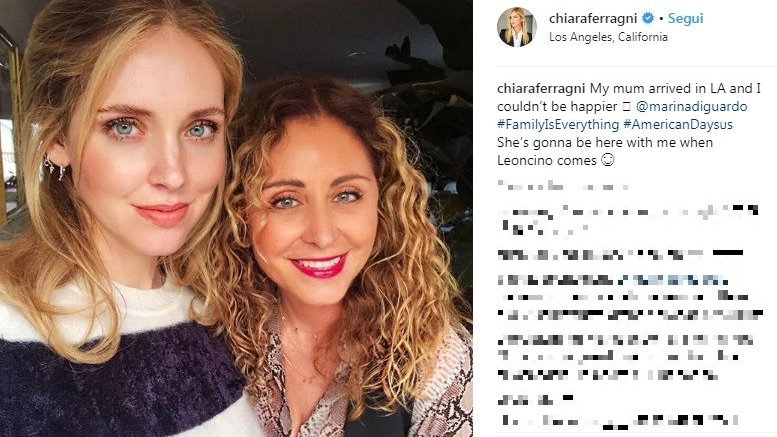777x437 pixels.
Task: Follow the account via Segui
Action: (685, 18)
